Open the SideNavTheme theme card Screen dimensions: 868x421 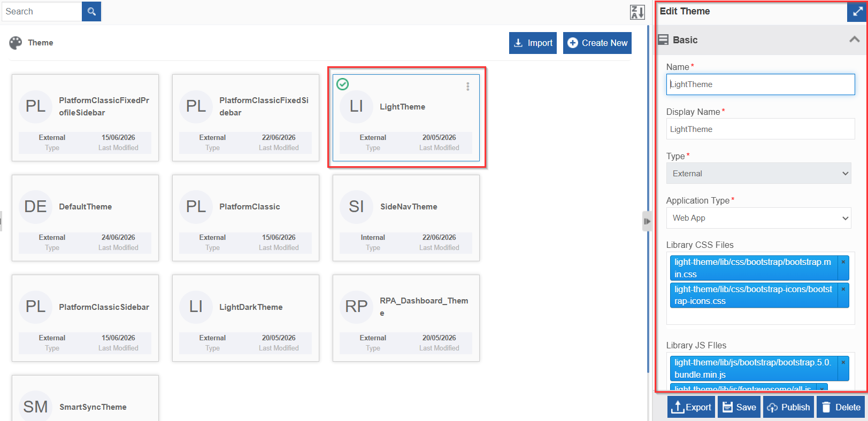pyautogui.click(x=406, y=218)
